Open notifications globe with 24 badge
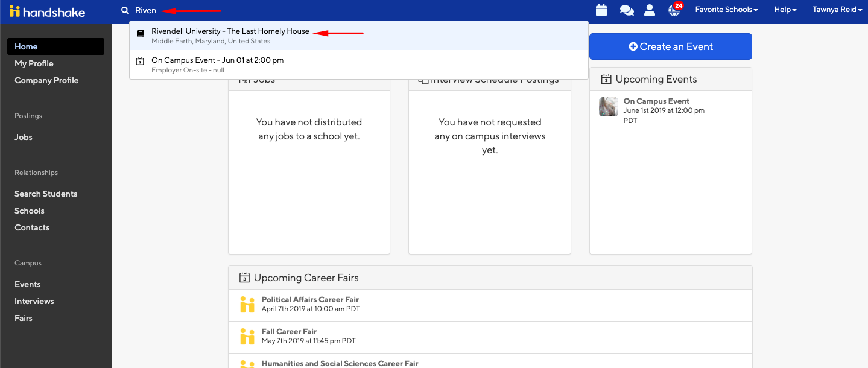868x368 pixels. click(675, 10)
